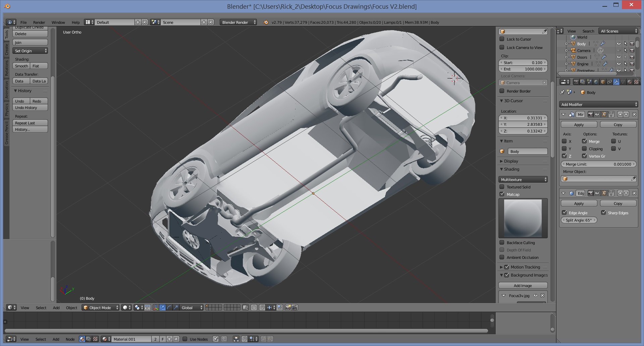Open the Object menu in 3D view
This screenshot has width=644, height=346.
tap(71, 307)
